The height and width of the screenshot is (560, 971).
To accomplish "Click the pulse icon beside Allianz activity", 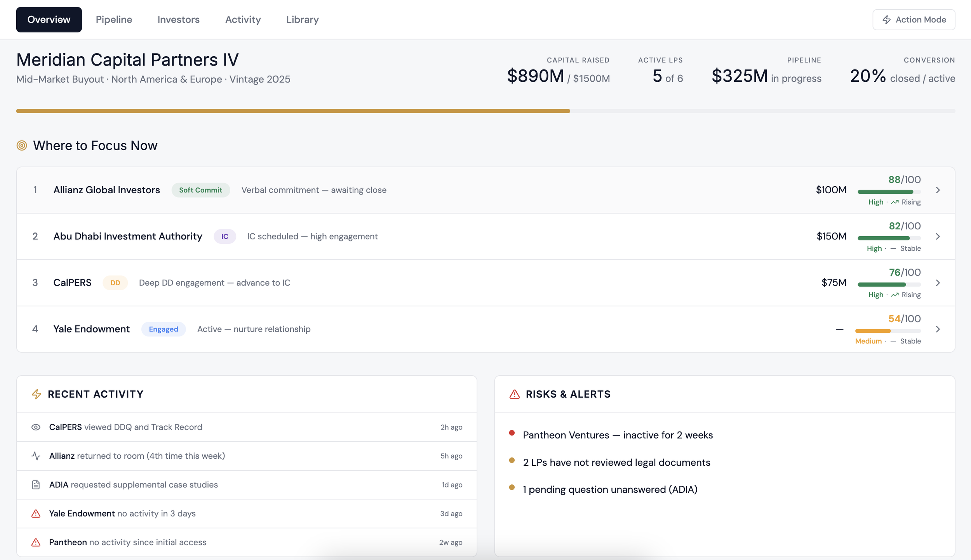I will 36,456.
